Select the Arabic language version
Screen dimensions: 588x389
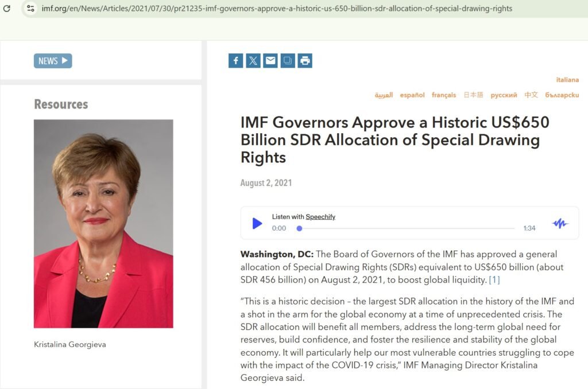pyautogui.click(x=384, y=95)
